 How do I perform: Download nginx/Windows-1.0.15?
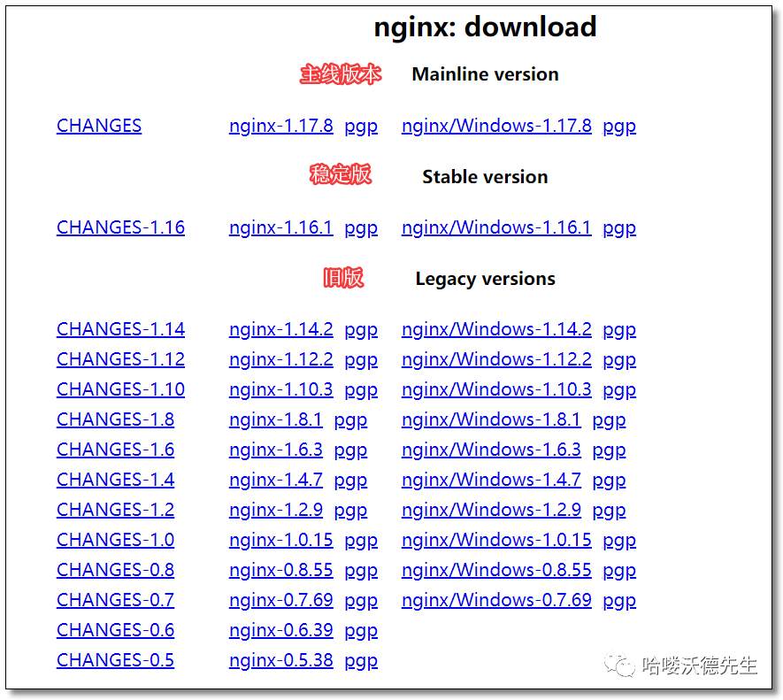(496, 541)
